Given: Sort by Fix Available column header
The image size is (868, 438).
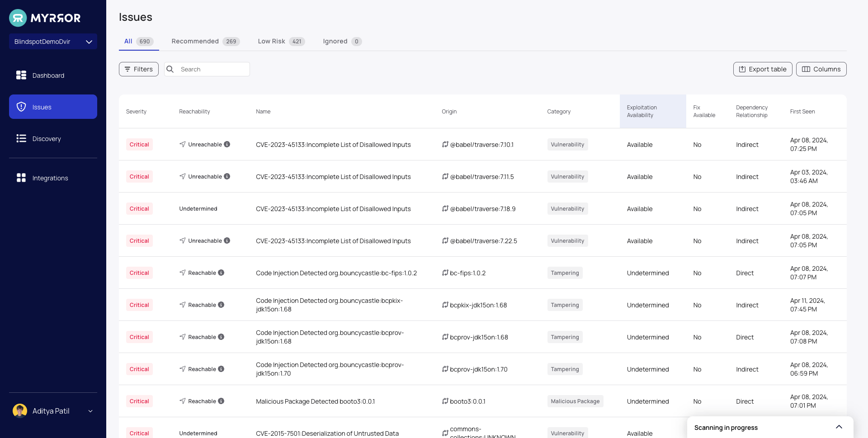Looking at the screenshot, I should tap(704, 111).
